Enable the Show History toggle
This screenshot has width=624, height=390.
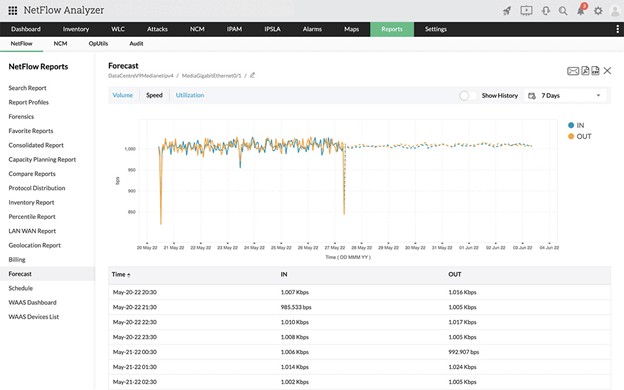(x=467, y=96)
